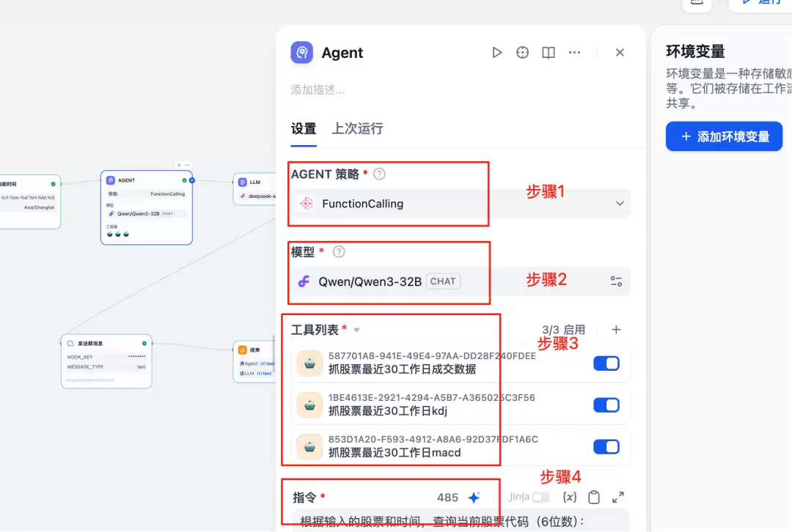This screenshot has width=792, height=532.
Task: Click the icon of 抓股票最近30工作日macd tool
Action: coord(309,447)
